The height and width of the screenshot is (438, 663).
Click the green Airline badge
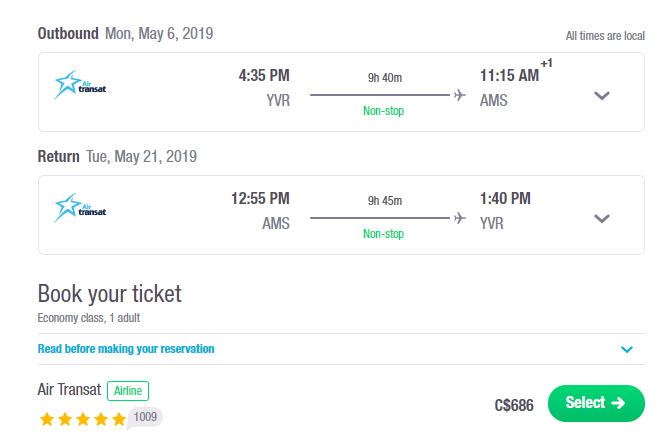pyautogui.click(x=128, y=391)
